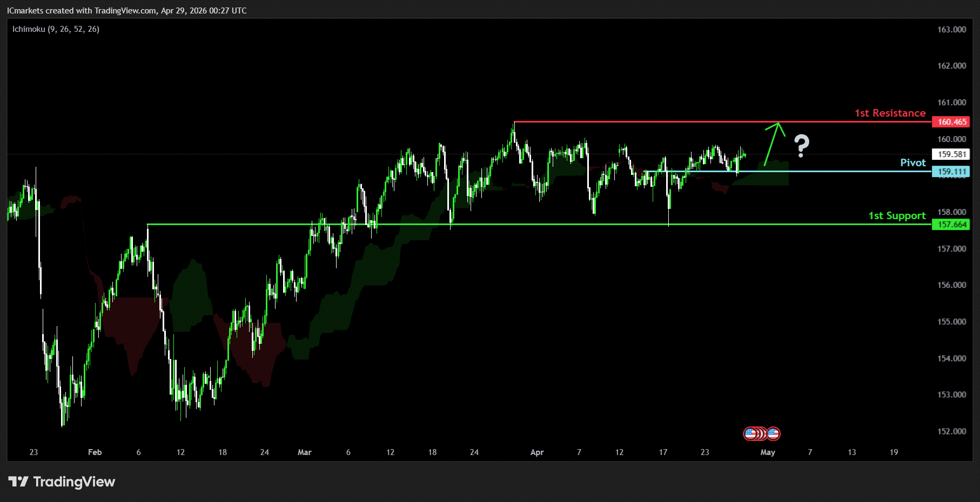Click the current price label 159.581

951,154
